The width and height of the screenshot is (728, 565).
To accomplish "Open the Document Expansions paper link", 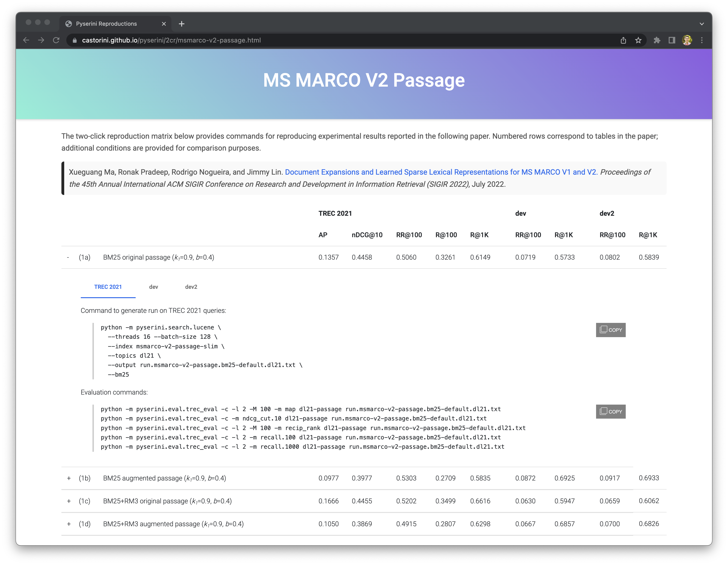I will [441, 172].
